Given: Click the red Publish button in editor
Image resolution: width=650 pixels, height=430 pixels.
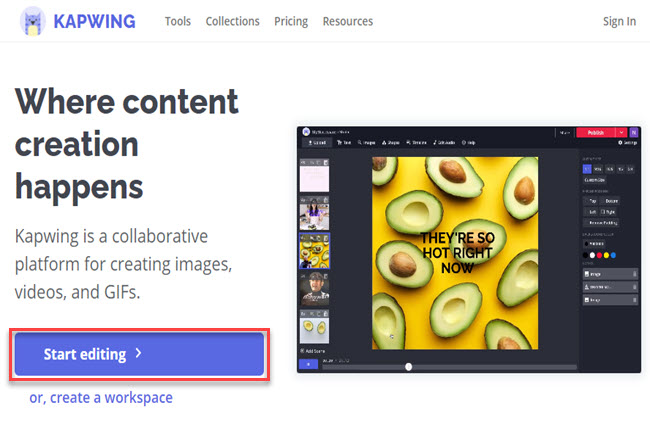Looking at the screenshot, I should [595, 132].
